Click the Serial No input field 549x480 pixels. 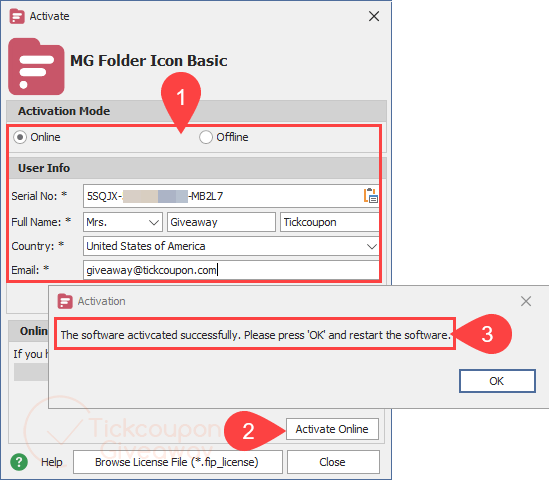pos(231,196)
